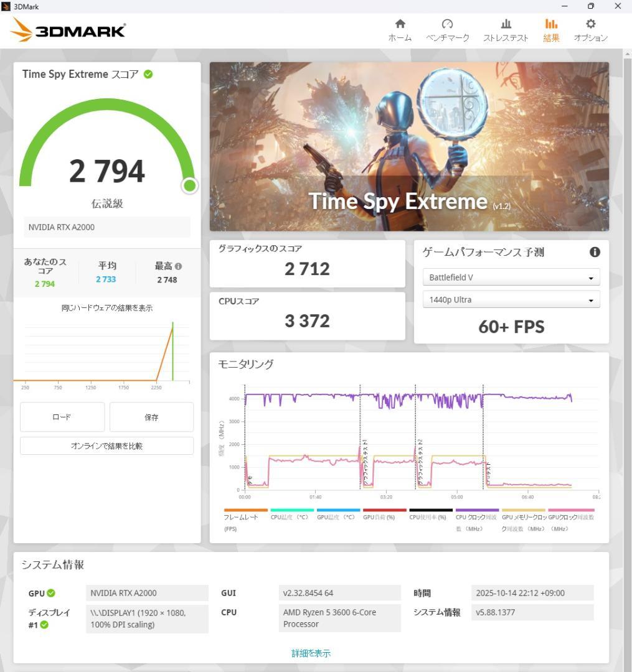This screenshot has height=672, width=632.
Task: Open the Options gear icon
Action: click(x=590, y=24)
